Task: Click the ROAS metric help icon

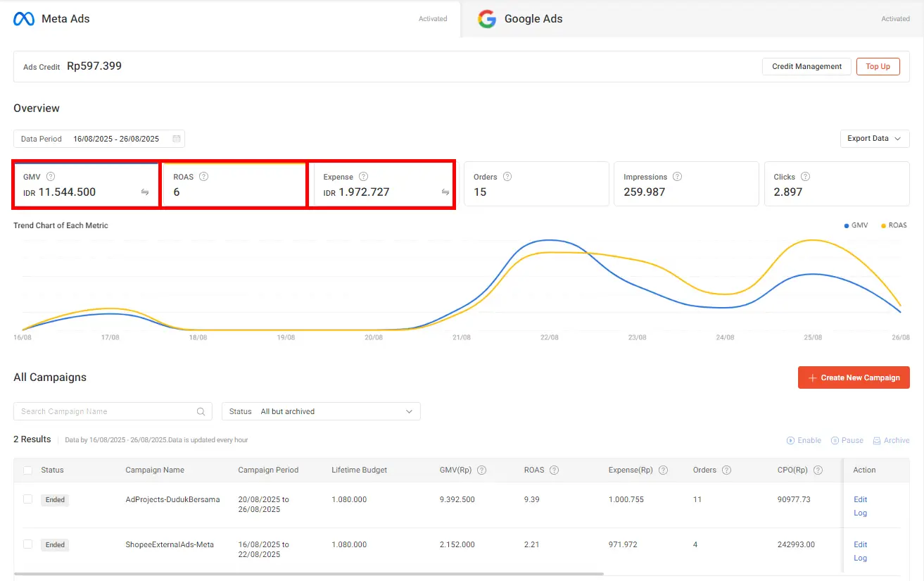Action: click(x=203, y=177)
